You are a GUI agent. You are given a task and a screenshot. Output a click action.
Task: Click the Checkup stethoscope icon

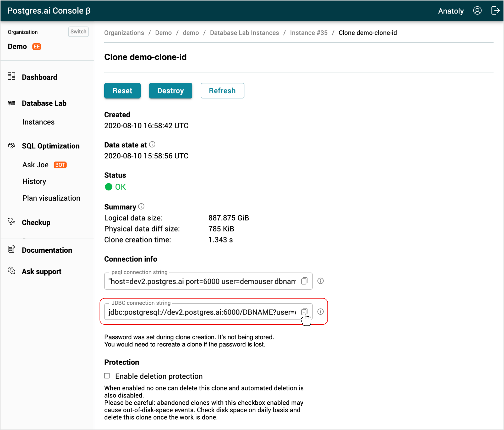(12, 222)
